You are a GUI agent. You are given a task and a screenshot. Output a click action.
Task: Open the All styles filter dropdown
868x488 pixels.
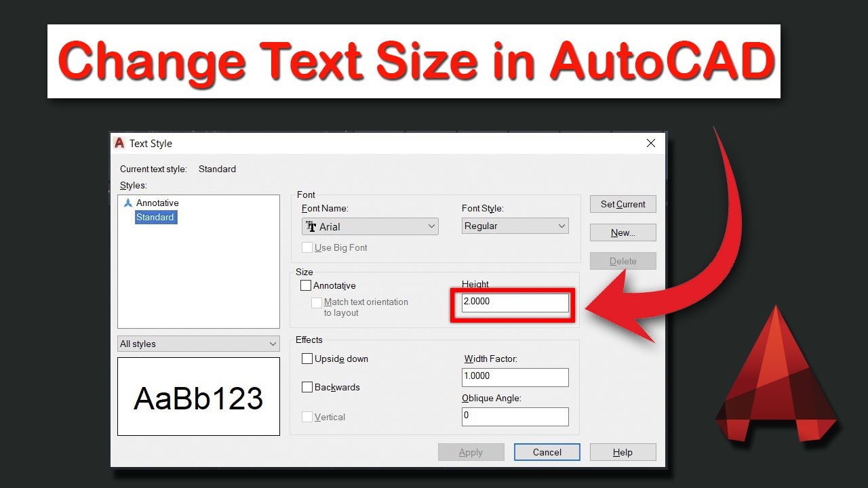pos(199,344)
